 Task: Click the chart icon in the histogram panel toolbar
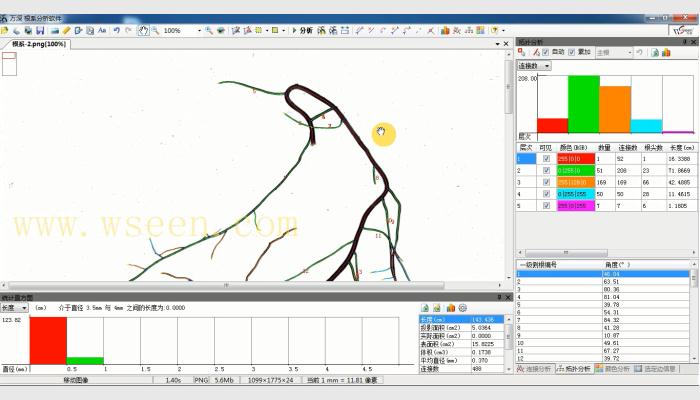450,308
